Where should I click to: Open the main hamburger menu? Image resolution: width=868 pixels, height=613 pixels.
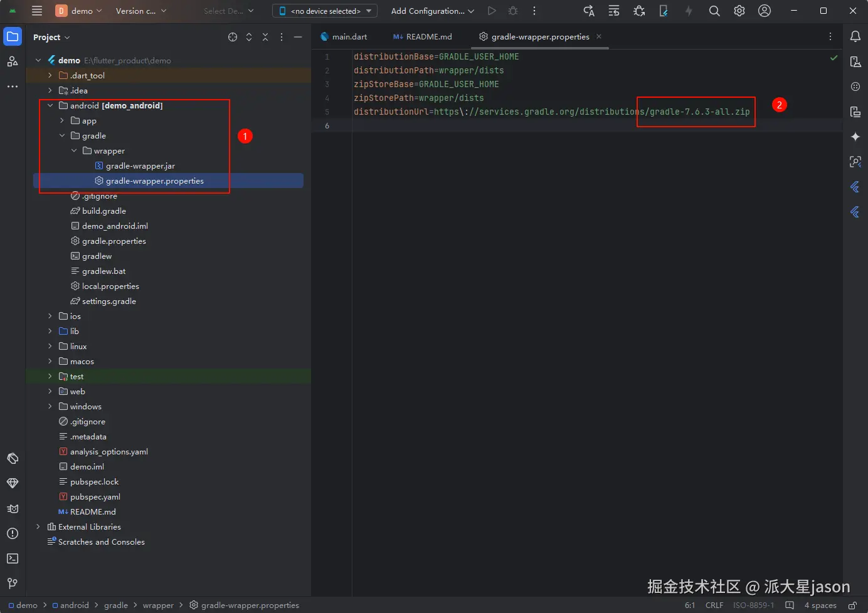pos(37,11)
